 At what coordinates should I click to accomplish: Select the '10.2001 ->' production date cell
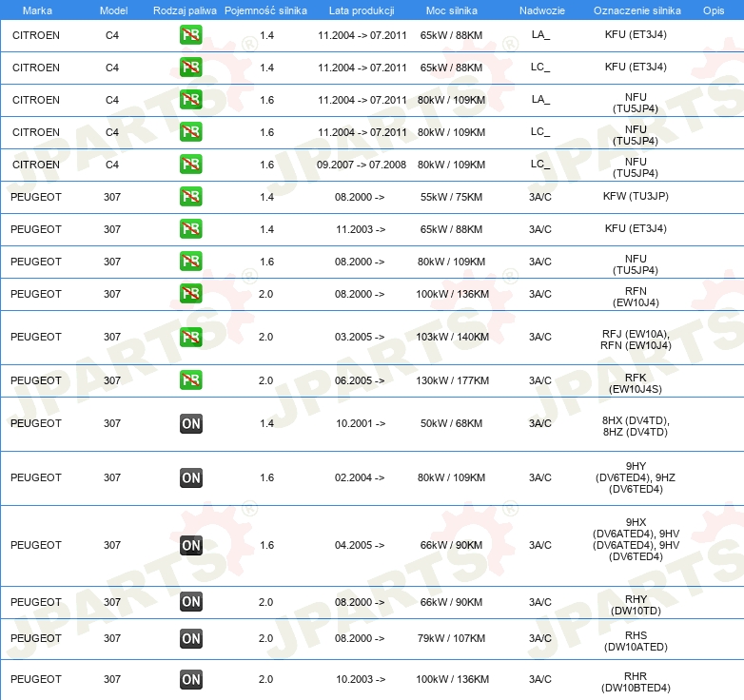(x=361, y=423)
